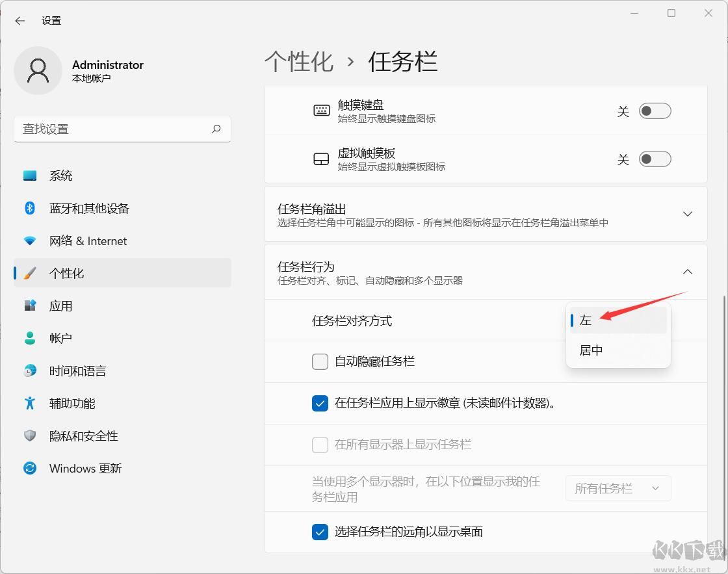
Task: Click the Administrator profile avatar
Action: (x=38, y=70)
